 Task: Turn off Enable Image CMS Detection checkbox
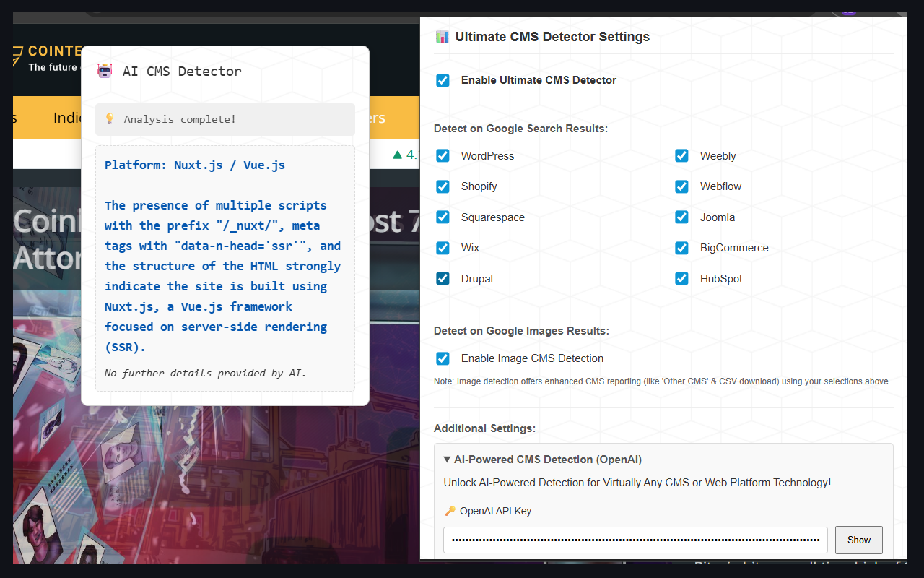443,358
